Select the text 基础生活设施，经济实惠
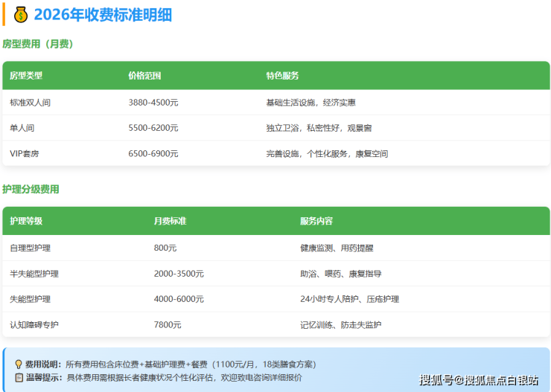 (310, 103)
